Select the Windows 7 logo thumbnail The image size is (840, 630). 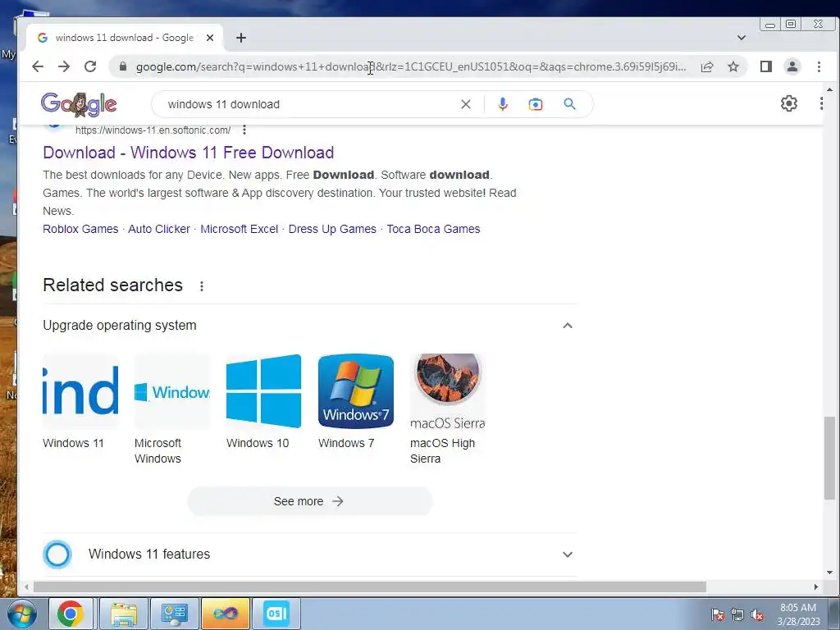tap(356, 391)
